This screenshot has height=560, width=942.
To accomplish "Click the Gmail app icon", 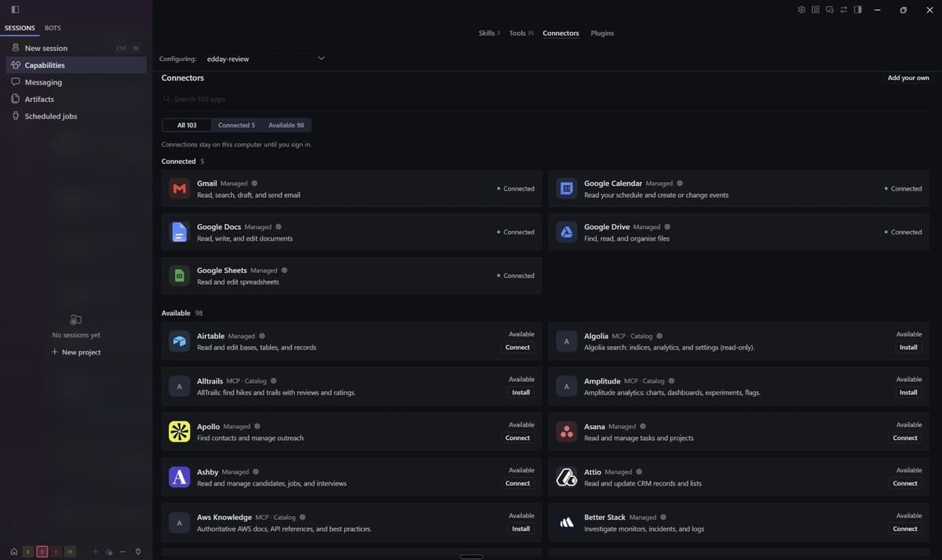I will 180,188.
